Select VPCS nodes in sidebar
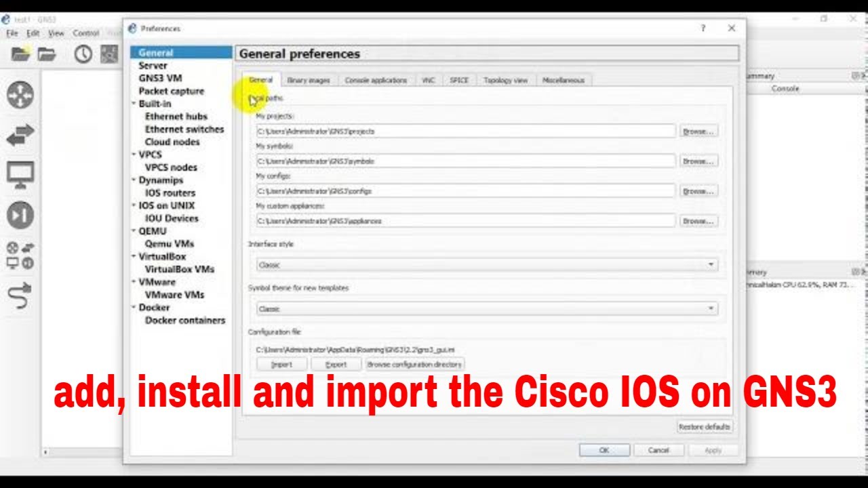Viewport: 868px width, 488px height. click(x=172, y=167)
